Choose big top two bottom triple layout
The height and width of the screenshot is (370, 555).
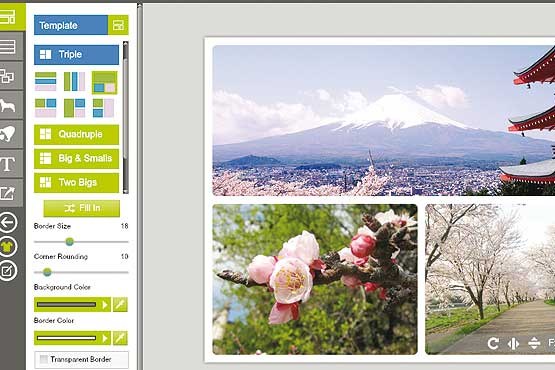(x=104, y=82)
